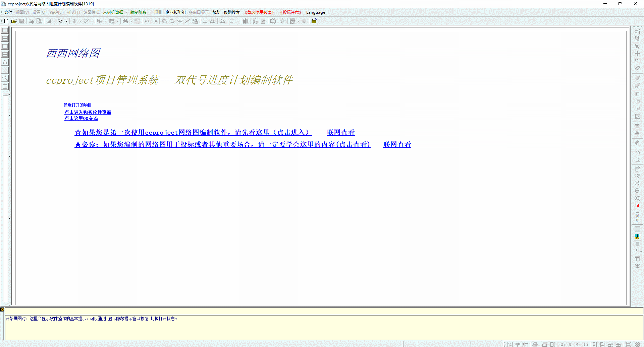Toggle the hint panel with orange X box

(x=2, y=309)
